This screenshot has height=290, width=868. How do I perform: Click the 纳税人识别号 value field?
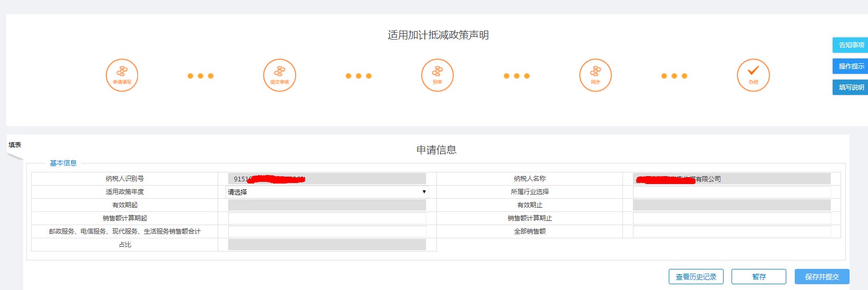(327, 179)
